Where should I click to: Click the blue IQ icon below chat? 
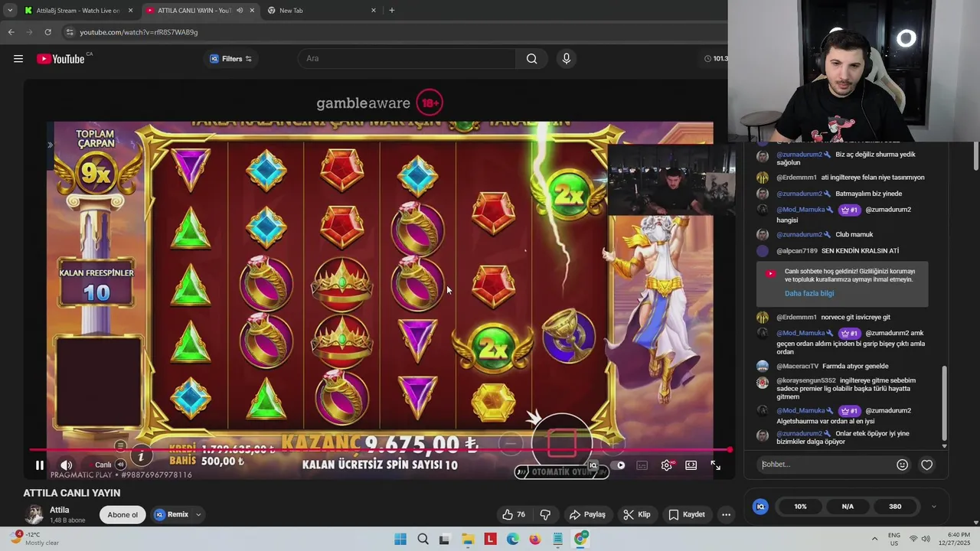[x=760, y=507]
